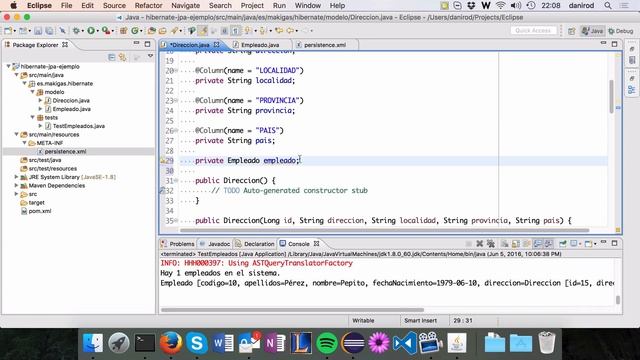Select persistence.xml in Package Explorer
This screenshot has width=640, height=360.
[65, 151]
